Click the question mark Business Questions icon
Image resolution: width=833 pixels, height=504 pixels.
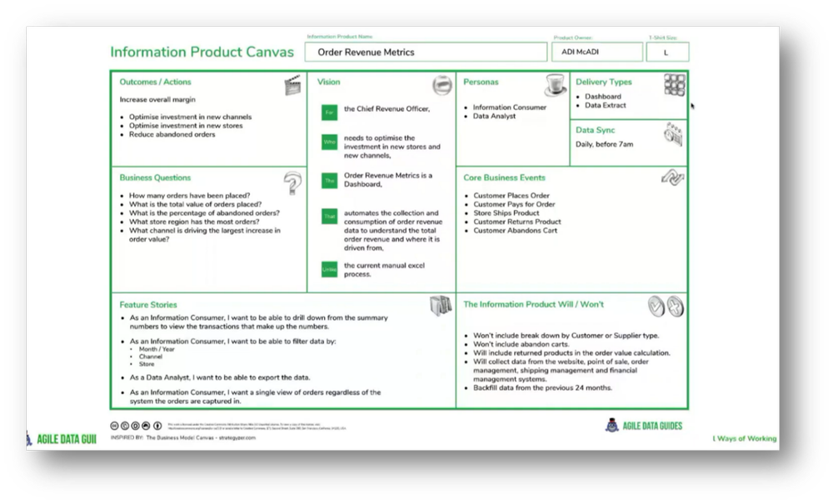[292, 183]
